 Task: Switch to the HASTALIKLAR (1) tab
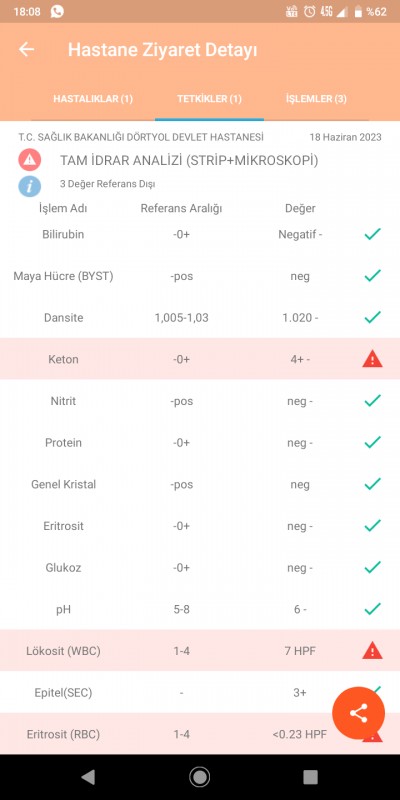[93, 99]
